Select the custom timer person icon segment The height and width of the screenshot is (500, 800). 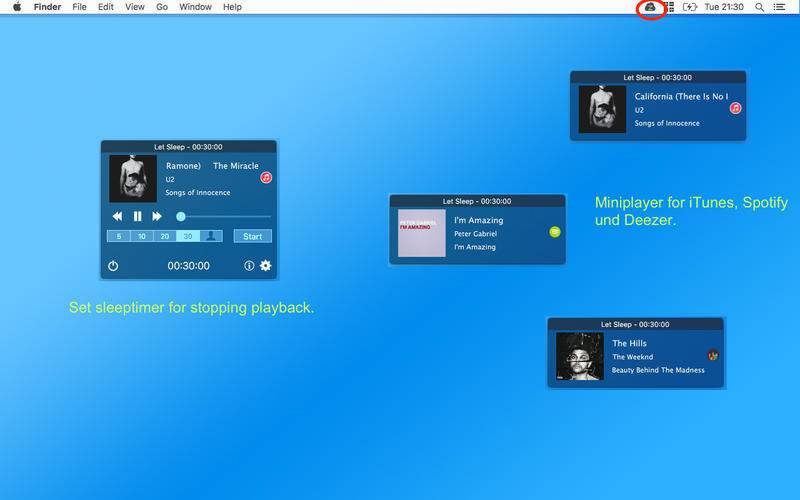coord(211,236)
